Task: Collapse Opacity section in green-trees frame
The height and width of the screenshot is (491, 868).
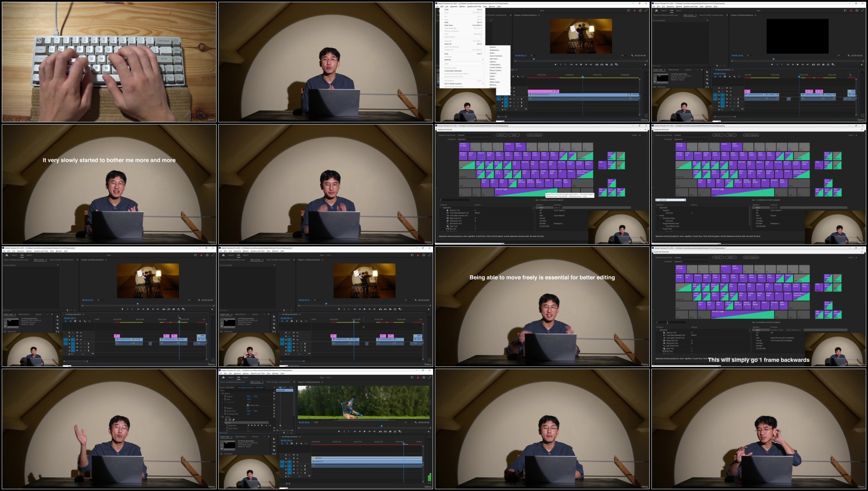Action: (x=220, y=417)
